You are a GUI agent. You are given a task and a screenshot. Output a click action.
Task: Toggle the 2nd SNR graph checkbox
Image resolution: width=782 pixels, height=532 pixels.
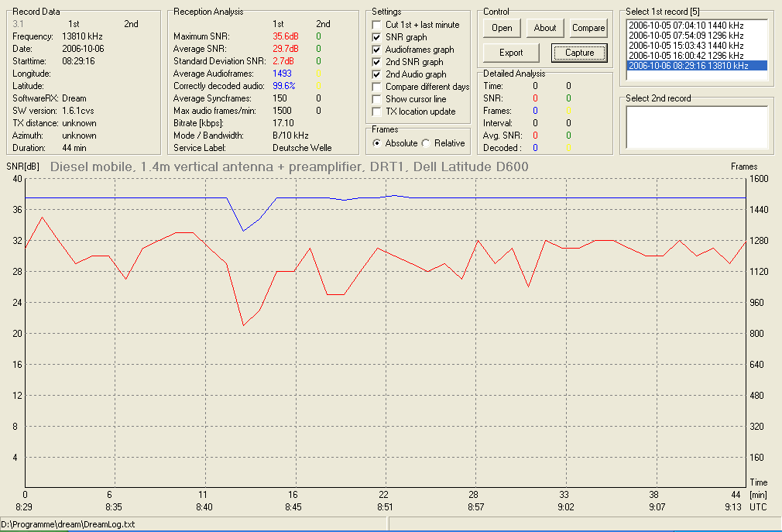(376, 62)
